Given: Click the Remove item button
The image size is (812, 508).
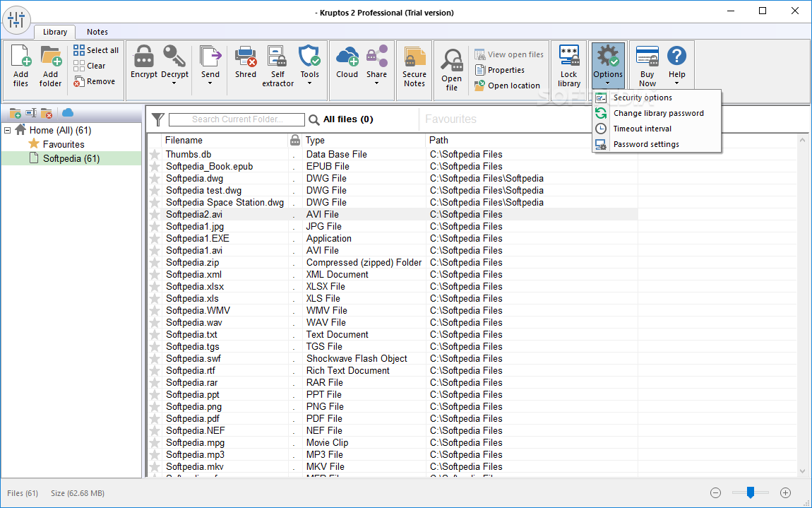Looking at the screenshot, I should 94,81.
